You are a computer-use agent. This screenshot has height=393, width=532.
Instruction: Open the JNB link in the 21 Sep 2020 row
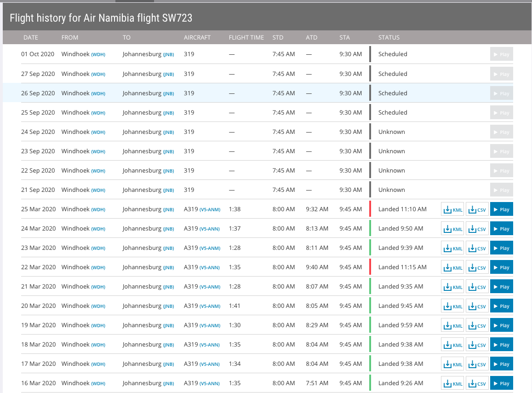pos(169,191)
